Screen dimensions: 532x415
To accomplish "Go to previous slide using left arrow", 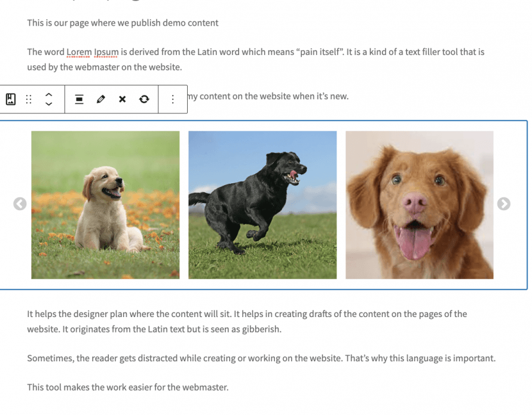I will tap(20, 204).
